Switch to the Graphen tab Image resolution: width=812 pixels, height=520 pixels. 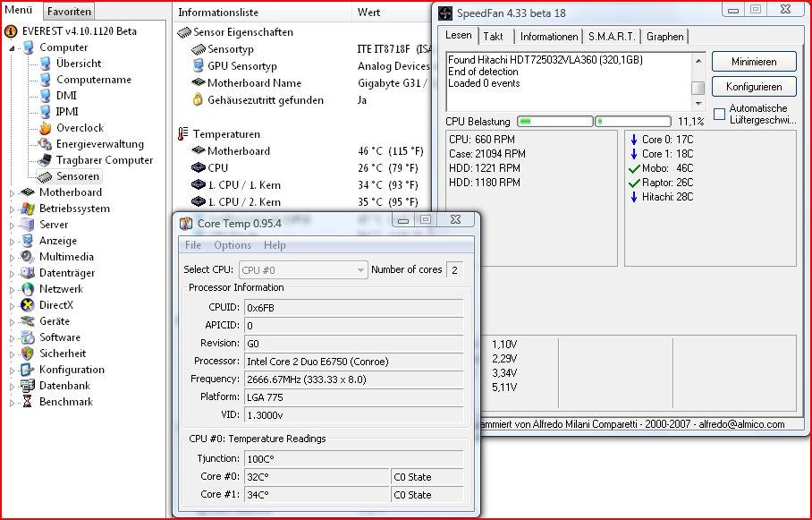[665, 37]
